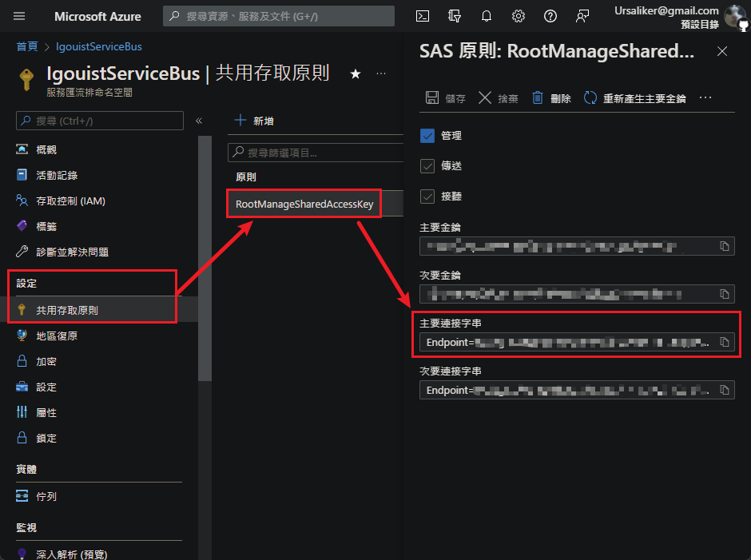Open more commands in SAS panel toolbar
751x560 pixels.
click(705, 97)
